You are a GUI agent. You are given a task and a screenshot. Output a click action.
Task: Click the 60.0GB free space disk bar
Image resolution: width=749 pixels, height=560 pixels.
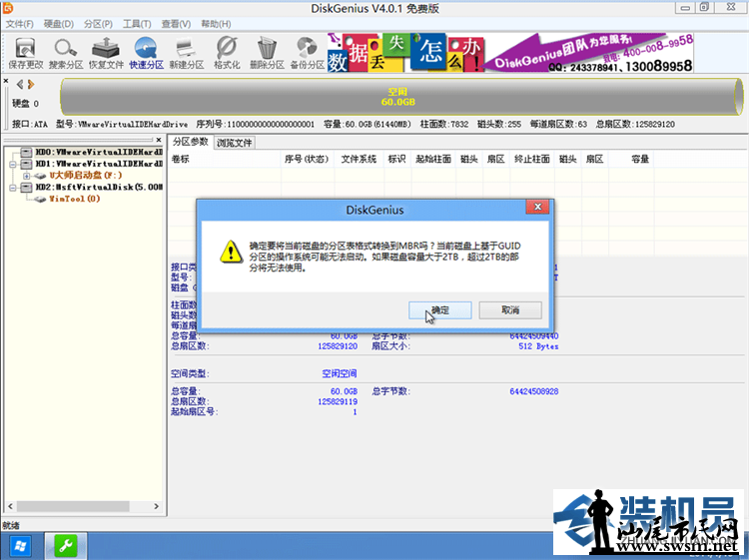[401, 97]
